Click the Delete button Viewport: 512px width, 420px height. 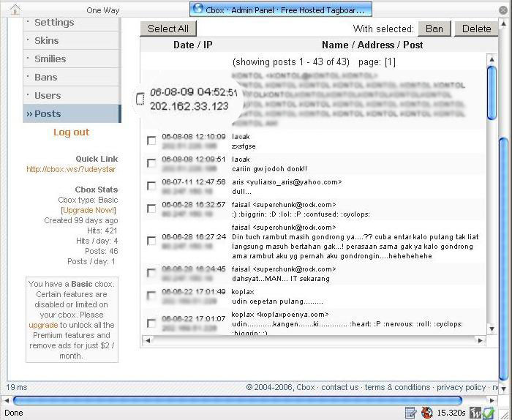coord(476,29)
